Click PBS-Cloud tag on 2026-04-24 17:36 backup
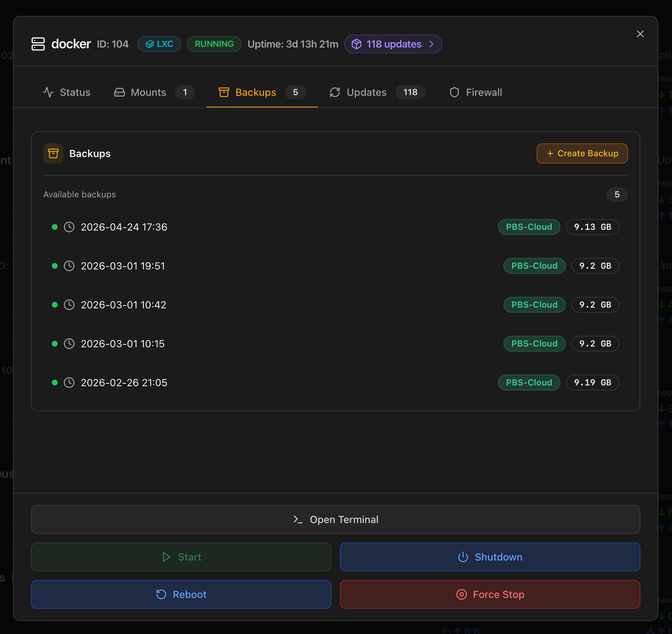 point(529,227)
